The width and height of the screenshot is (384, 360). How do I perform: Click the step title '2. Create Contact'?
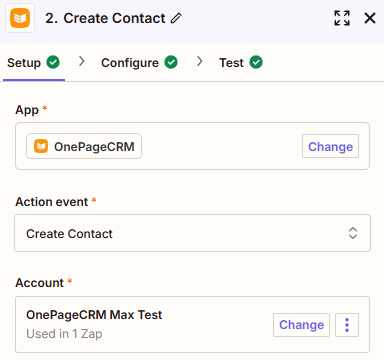pyautogui.click(x=105, y=18)
